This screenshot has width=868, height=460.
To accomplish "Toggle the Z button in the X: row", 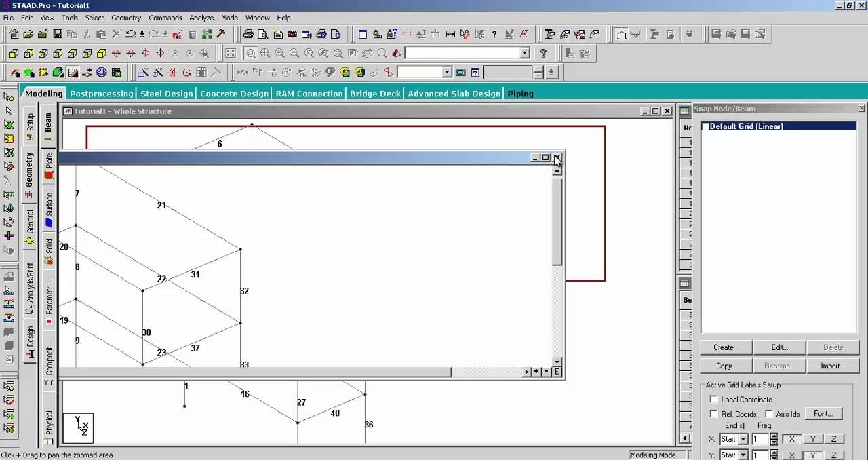I will (833, 439).
